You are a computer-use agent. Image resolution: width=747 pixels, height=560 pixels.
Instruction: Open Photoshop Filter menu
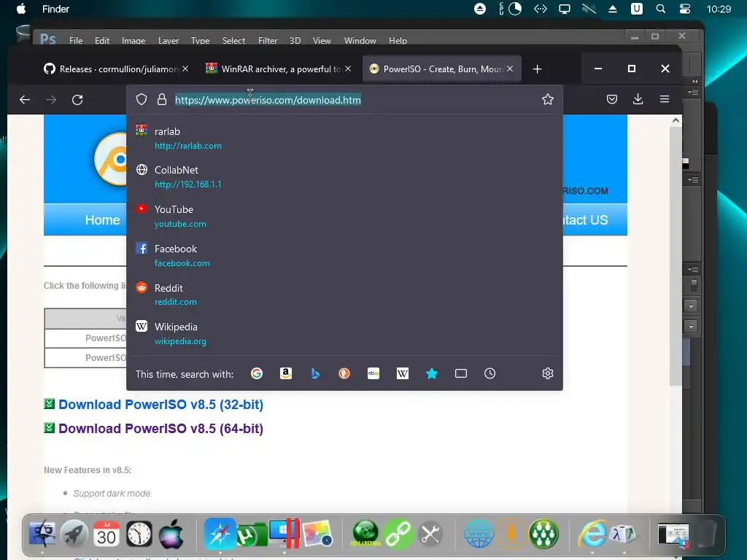268,41
